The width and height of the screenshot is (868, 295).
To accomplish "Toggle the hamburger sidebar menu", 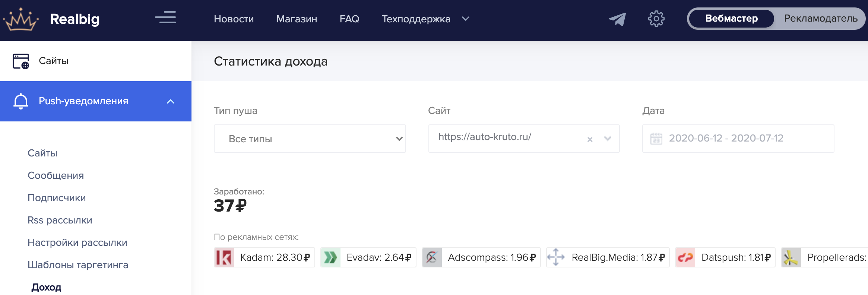I will click(x=165, y=18).
